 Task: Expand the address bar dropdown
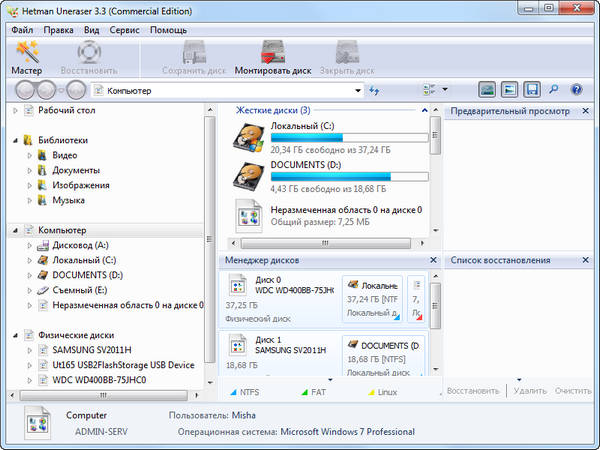coord(358,91)
